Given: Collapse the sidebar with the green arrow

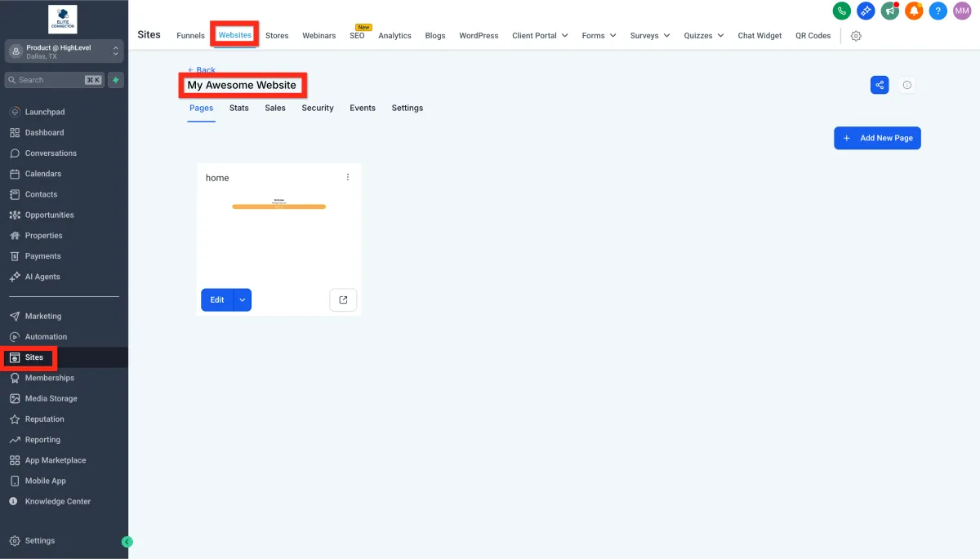Looking at the screenshot, I should point(127,541).
